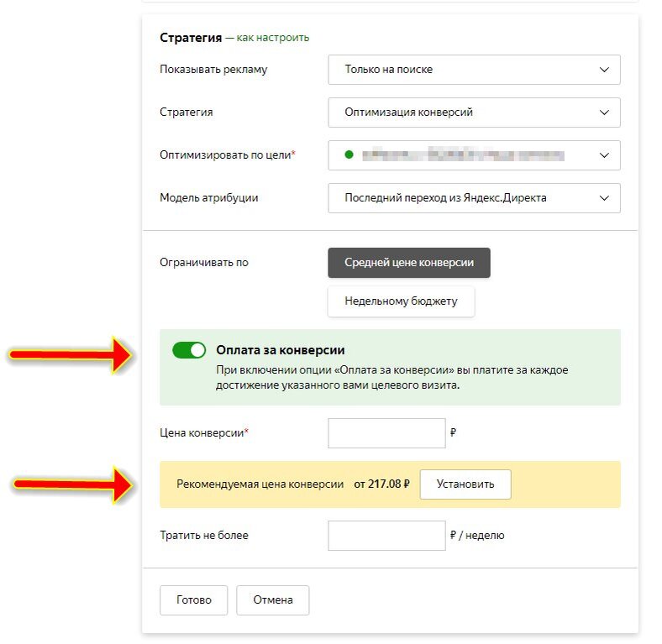This screenshot has height=644, width=662.
Task: Click the green status dot in the goal field
Action: click(x=349, y=154)
